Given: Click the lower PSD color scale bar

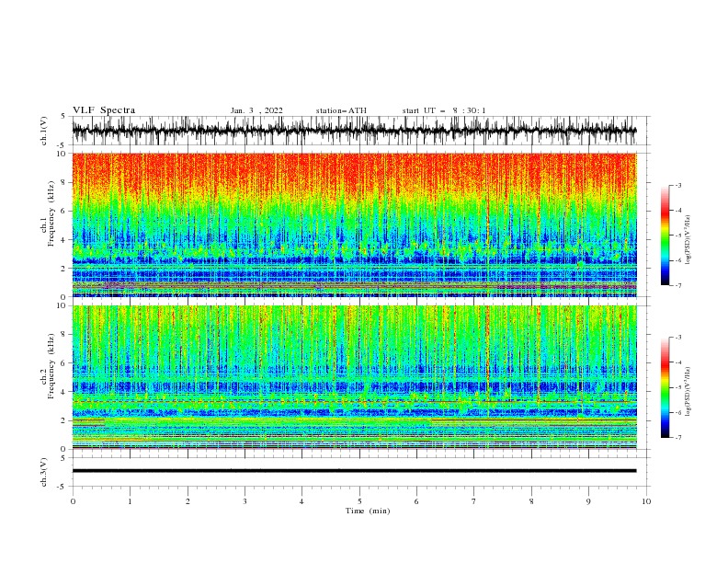Looking at the screenshot, I should coord(665,387).
